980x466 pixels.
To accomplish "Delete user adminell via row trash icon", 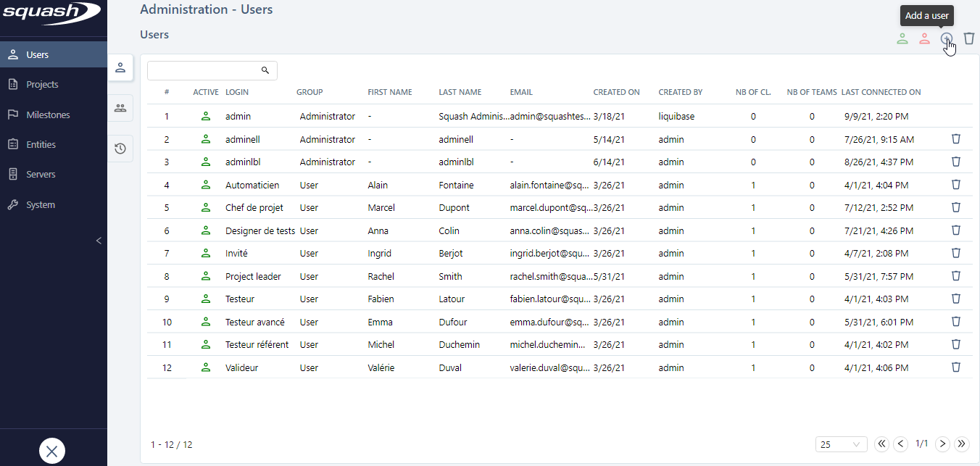I will (x=955, y=139).
